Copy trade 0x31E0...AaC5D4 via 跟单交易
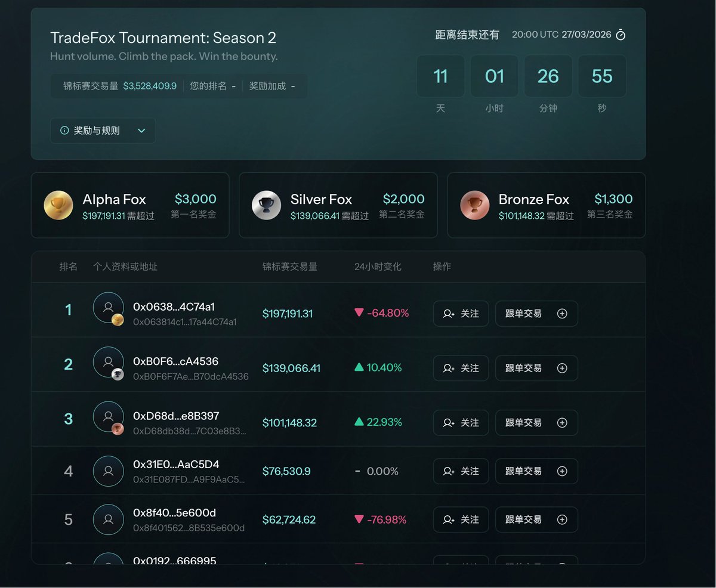 click(536, 471)
